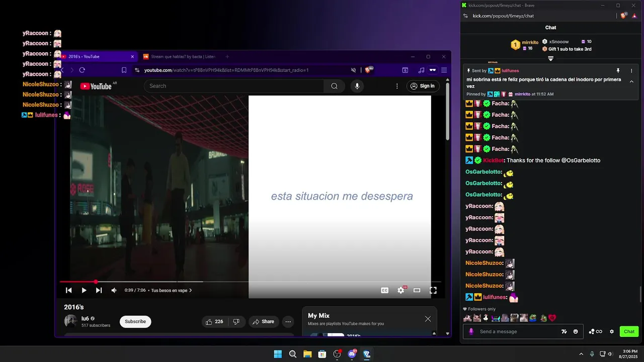The width and height of the screenshot is (644, 362).
Task: Skip to the next video in playlist
Action: pos(99,290)
